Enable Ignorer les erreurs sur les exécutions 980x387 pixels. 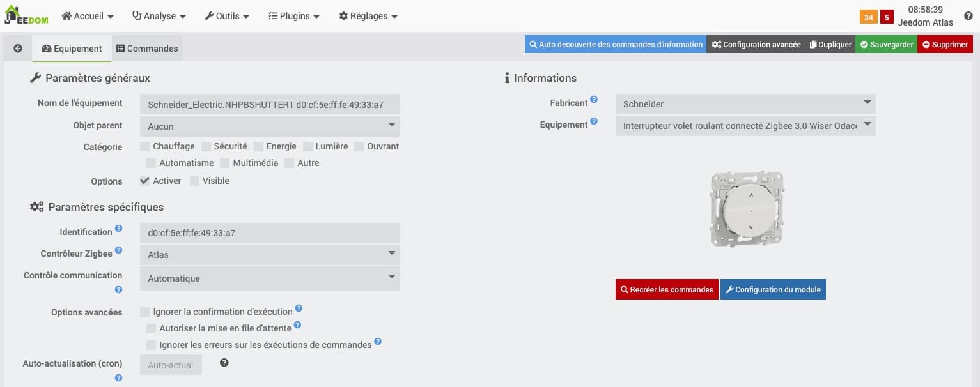(152, 345)
